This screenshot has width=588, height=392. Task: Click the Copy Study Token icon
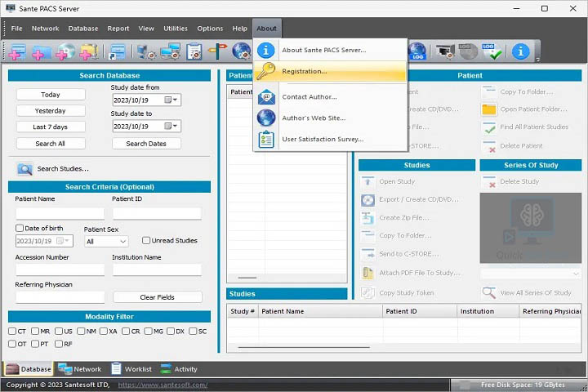pyautogui.click(x=367, y=293)
